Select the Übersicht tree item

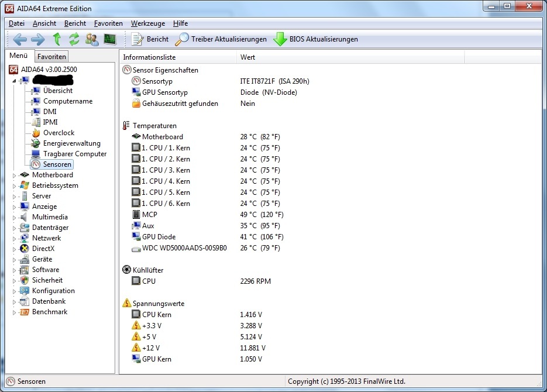(x=57, y=91)
